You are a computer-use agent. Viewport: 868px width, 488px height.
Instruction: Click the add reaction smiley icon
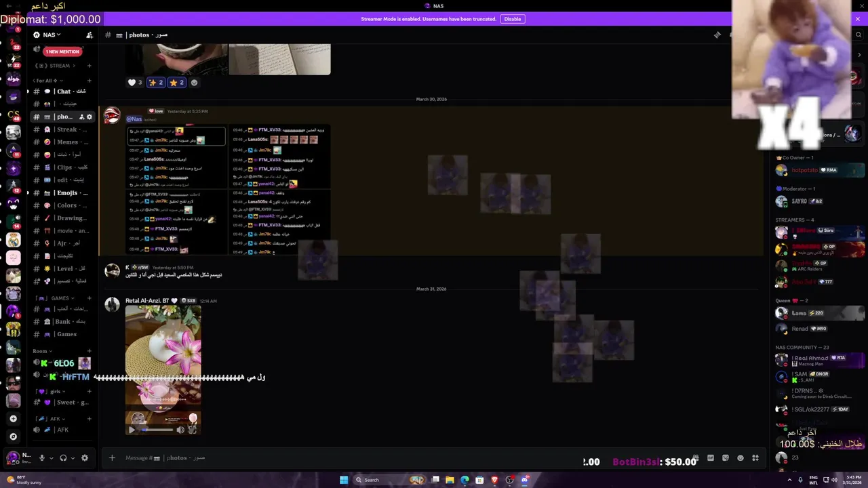click(x=194, y=83)
